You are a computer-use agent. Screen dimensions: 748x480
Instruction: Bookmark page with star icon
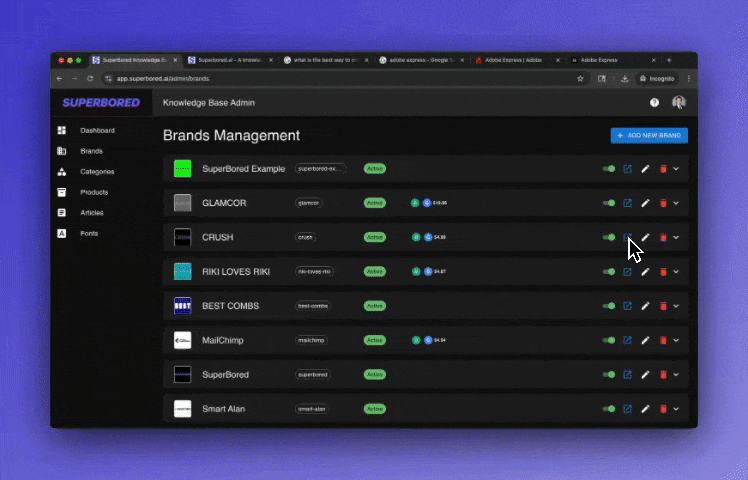pos(580,79)
